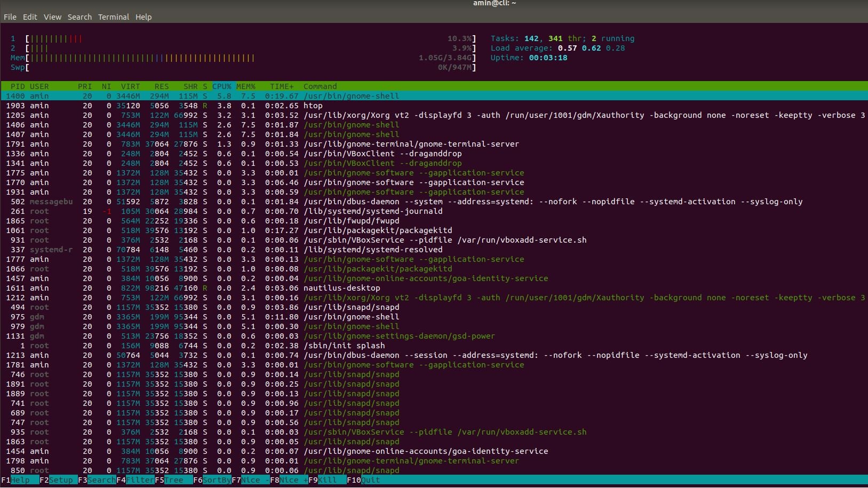Click the Swp usage meter
Viewport: 868px width, 488px height.
[243, 67]
